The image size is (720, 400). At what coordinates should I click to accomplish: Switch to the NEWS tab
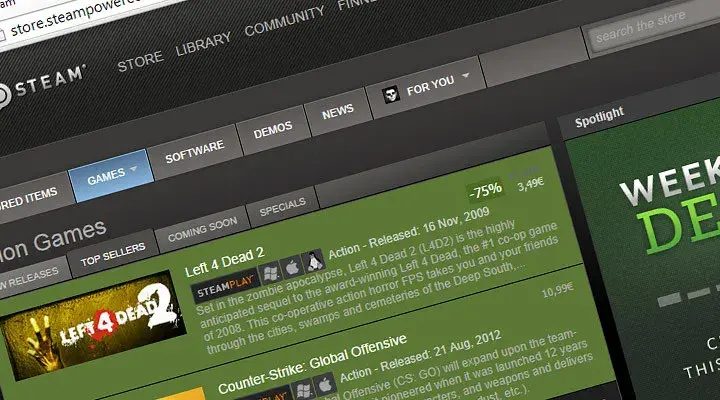point(338,112)
